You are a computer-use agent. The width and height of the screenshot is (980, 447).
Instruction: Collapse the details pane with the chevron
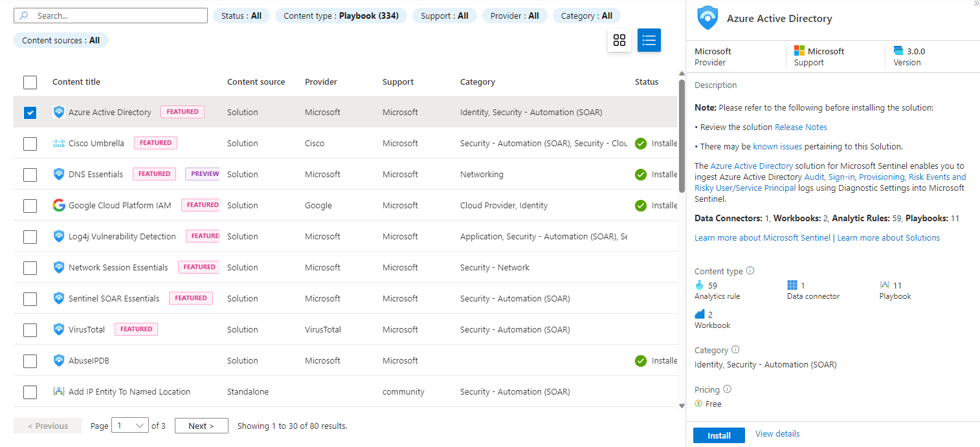975,4
